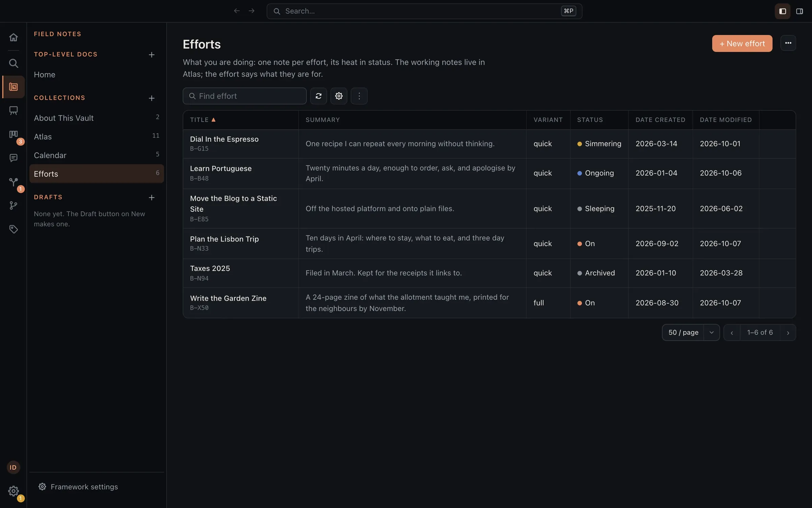Click the orange On status dot for Lisbon Trip
Image resolution: width=812 pixels, height=508 pixels.
pos(580,244)
